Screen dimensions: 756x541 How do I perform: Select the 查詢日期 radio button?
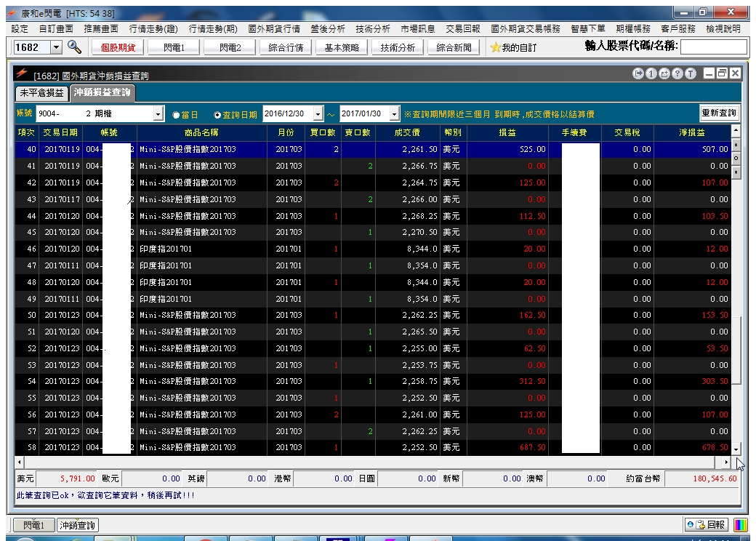[x=217, y=115]
